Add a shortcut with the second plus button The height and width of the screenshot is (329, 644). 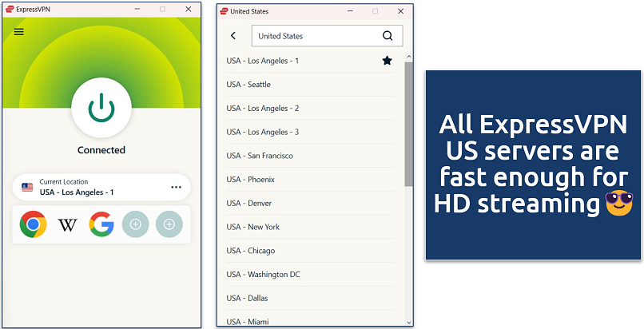(x=169, y=224)
